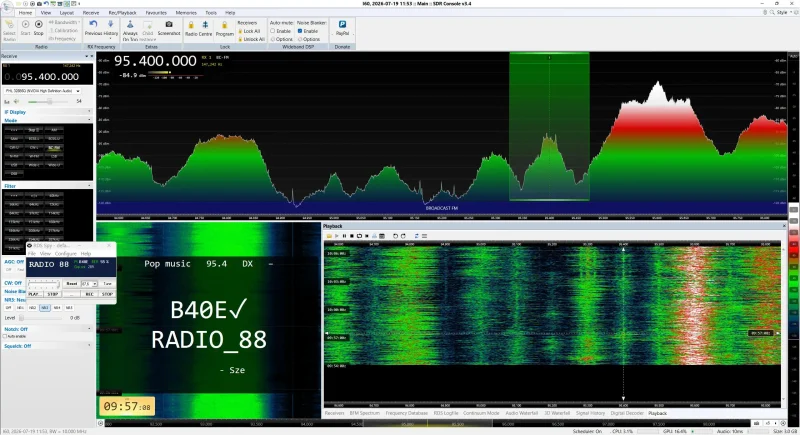Open file in Playback toolbar
800x435 pixels.
coord(329,236)
